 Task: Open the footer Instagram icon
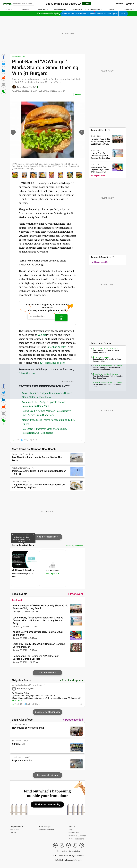pos(82,845)
